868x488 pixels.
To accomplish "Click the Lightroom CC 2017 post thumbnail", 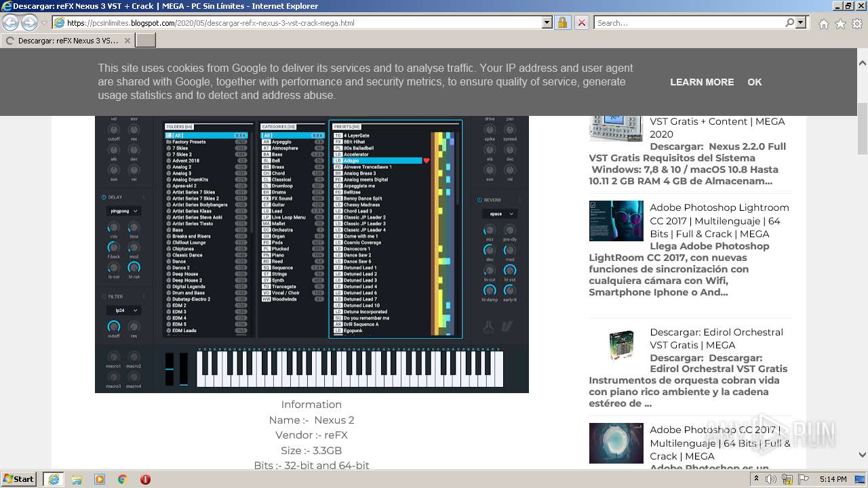I will pos(616,221).
